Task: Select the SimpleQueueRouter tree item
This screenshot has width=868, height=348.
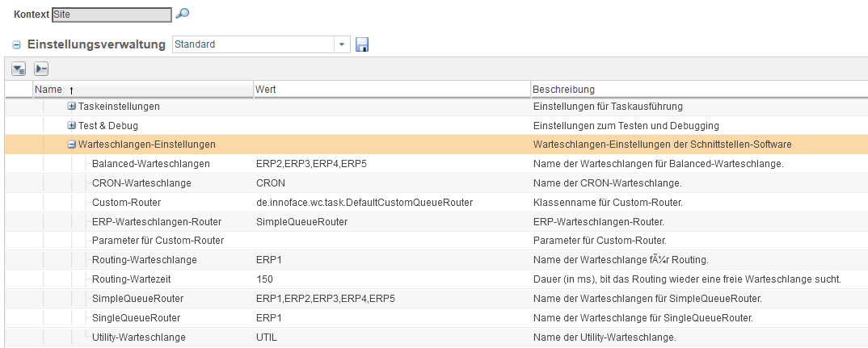Action: pos(137,299)
